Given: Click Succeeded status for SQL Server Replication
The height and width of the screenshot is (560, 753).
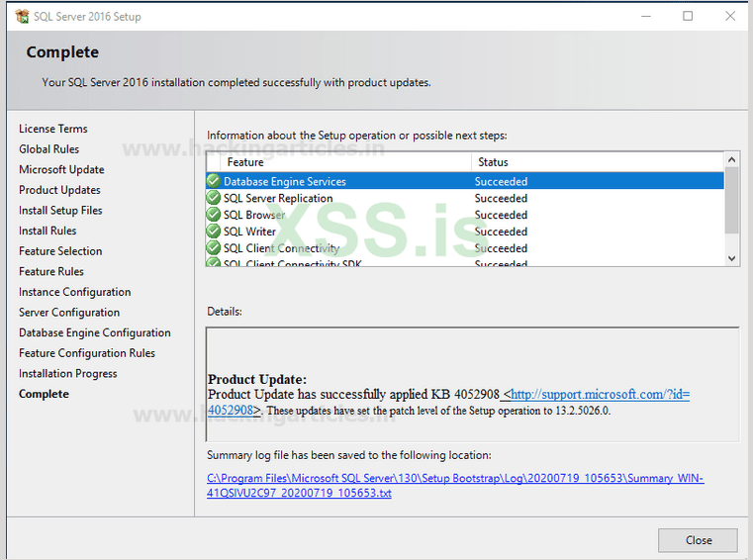Looking at the screenshot, I should click(501, 198).
